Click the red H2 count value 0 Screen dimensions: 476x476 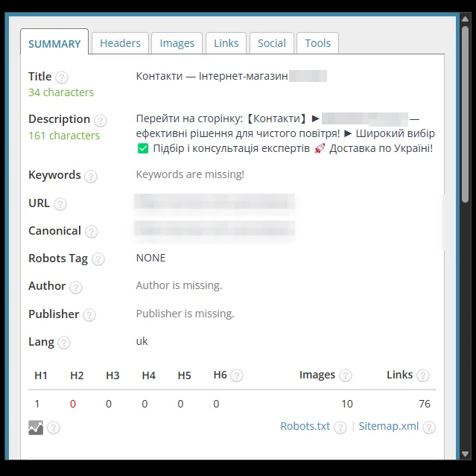click(x=73, y=404)
